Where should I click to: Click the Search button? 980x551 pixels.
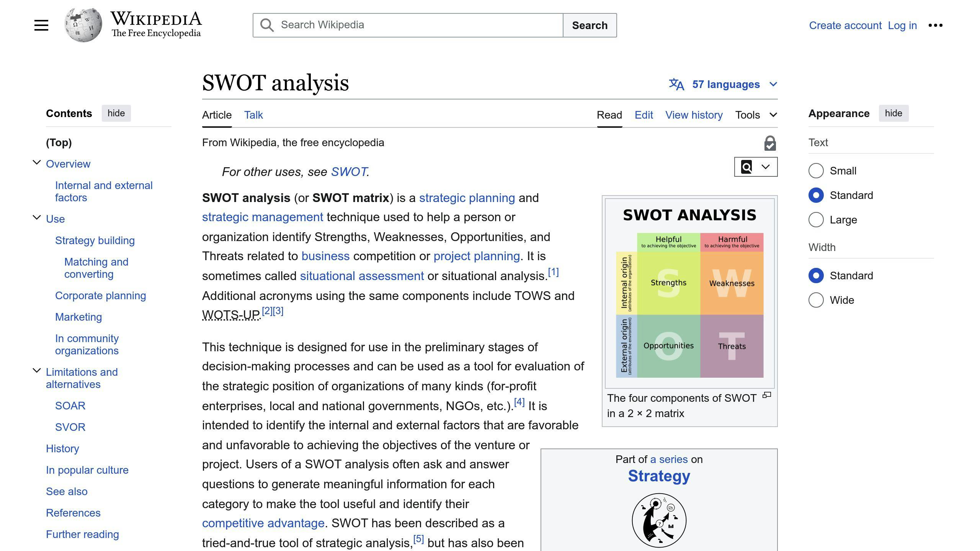[590, 25]
